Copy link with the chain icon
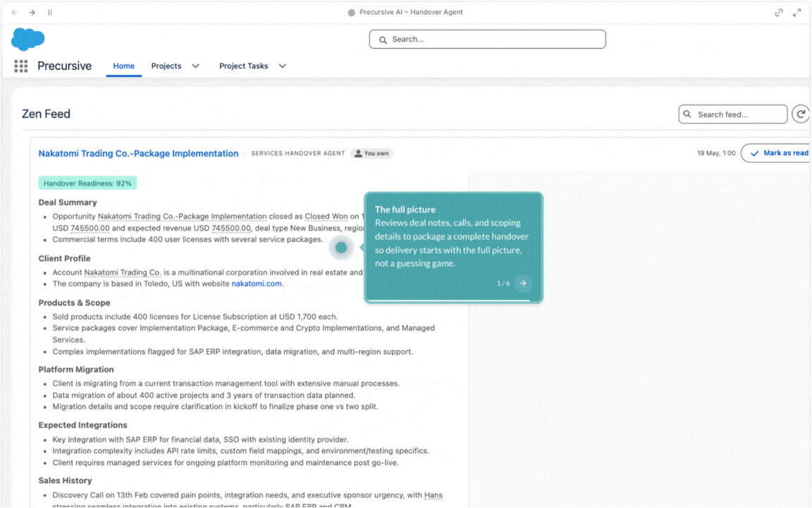The image size is (812, 508). coord(778,13)
